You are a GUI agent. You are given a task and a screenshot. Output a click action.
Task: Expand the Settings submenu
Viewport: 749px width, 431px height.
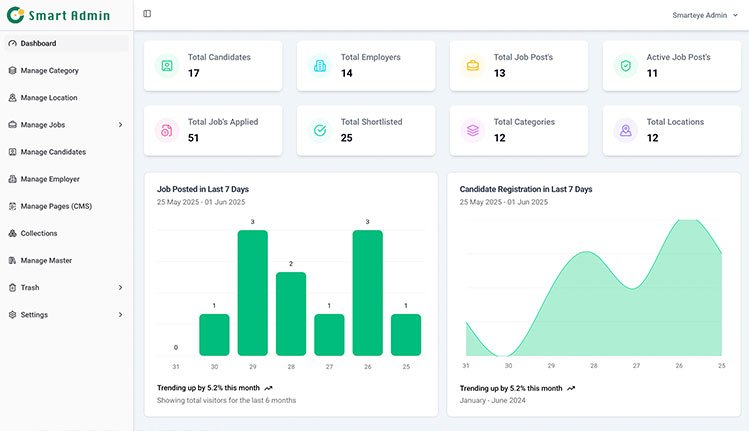coord(120,315)
